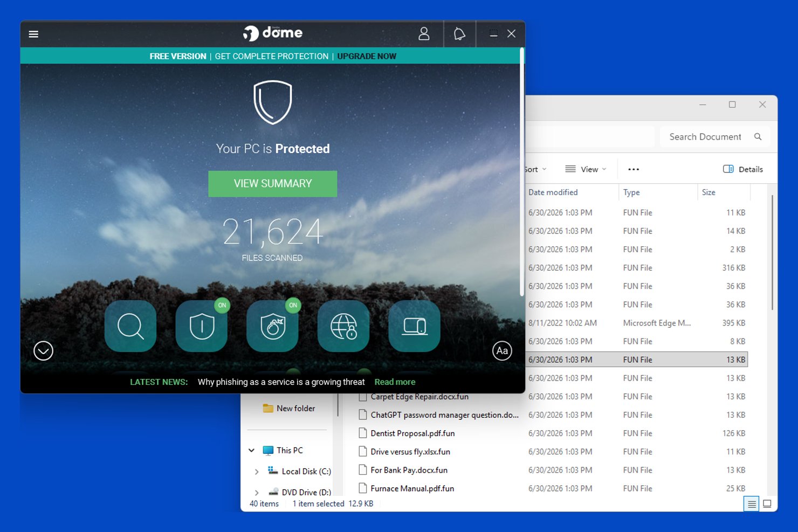This screenshot has height=532, width=798.
Task: Click the 2 KB size cell
Action: (738, 250)
